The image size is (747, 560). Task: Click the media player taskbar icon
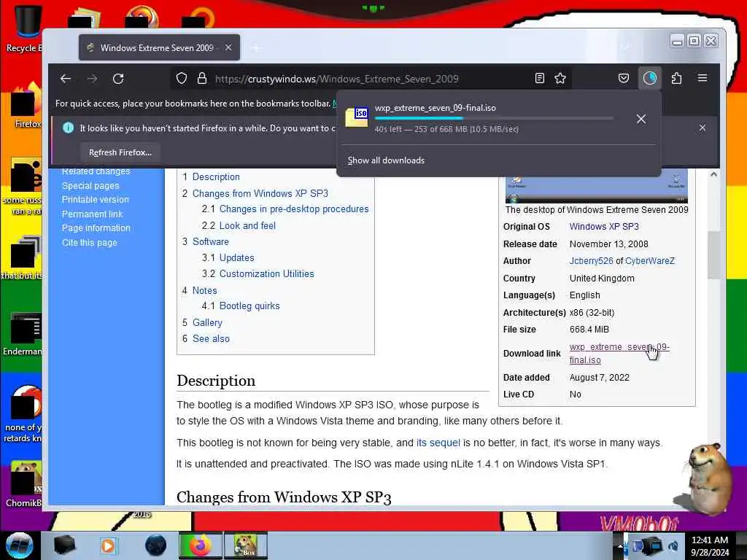pos(109,545)
